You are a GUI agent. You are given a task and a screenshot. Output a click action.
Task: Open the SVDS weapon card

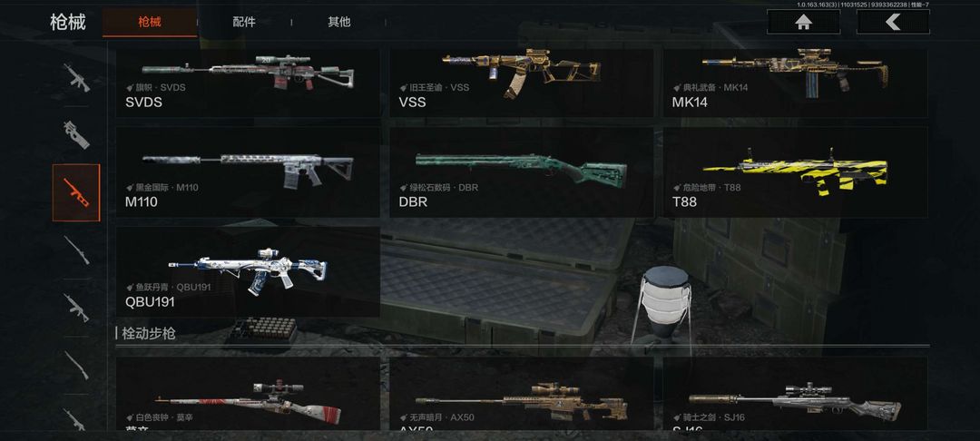click(248, 83)
